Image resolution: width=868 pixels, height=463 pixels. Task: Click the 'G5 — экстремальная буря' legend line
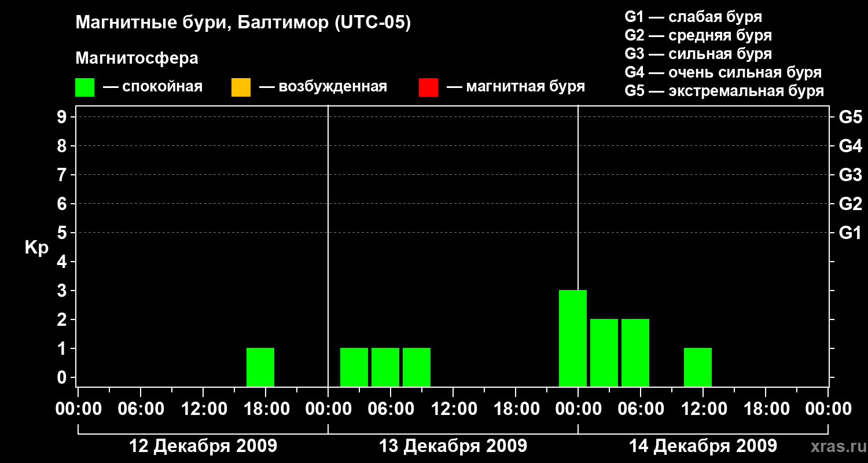click(x=724, y=91)
